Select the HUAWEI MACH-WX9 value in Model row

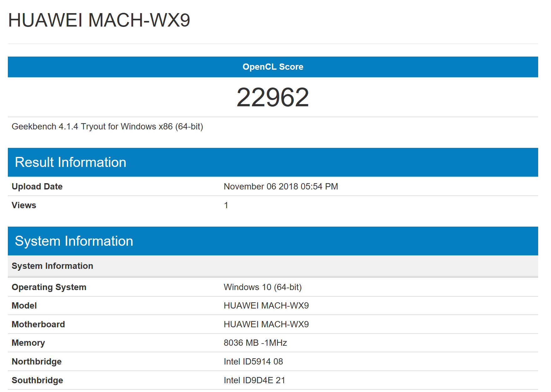point(266,306)
